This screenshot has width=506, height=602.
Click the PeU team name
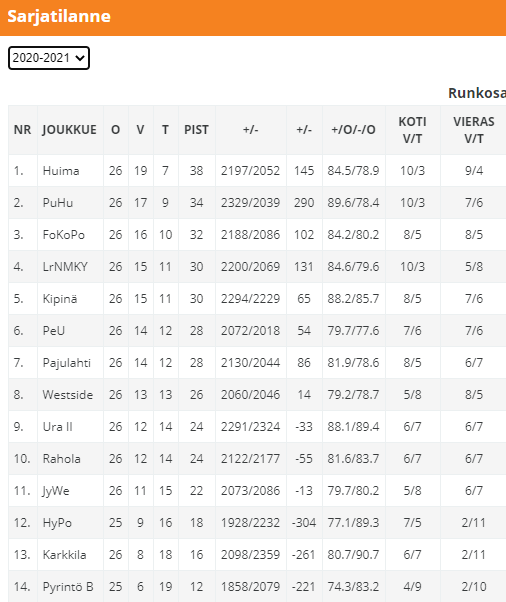(53, 331)
